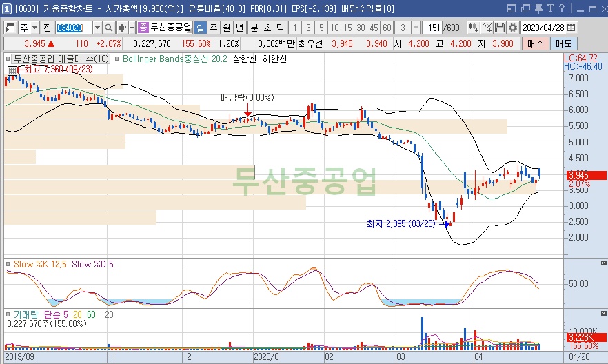The height and width of the screenshot is (364, 608).
Task: Open the chart type candlestick icon
Action: pos(473,28)
